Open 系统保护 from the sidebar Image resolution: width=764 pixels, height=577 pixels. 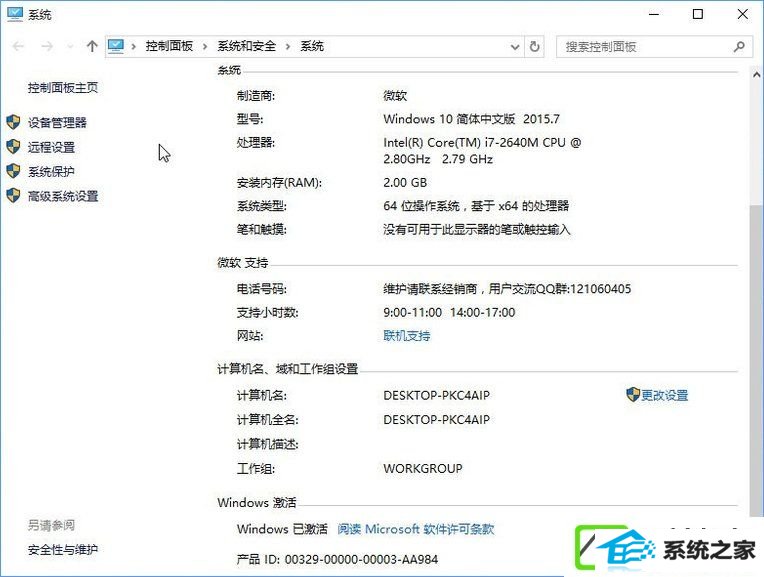point(51,172)
